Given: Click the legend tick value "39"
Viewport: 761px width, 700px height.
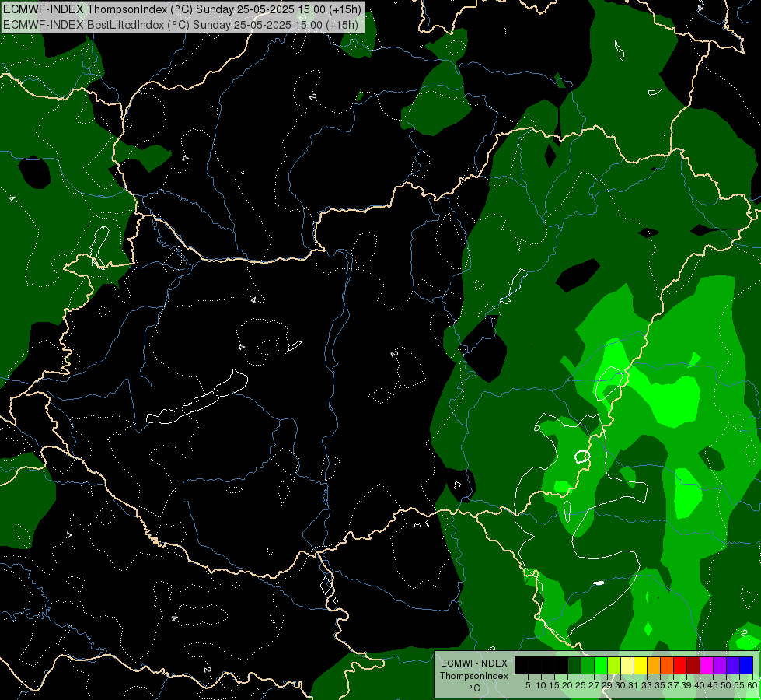Looking at the screenshot, I should pos(686,685).
